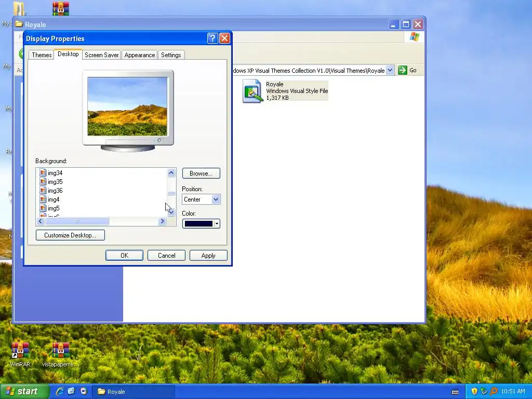Click Customize Desktop... button
532x399 pixels.
point(70,235)
